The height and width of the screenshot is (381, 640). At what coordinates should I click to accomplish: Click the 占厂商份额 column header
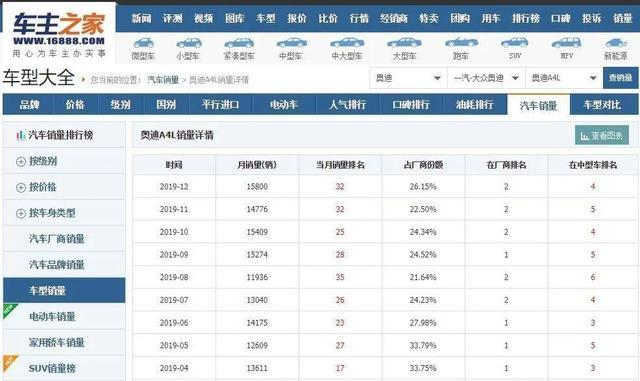[423, 165]
